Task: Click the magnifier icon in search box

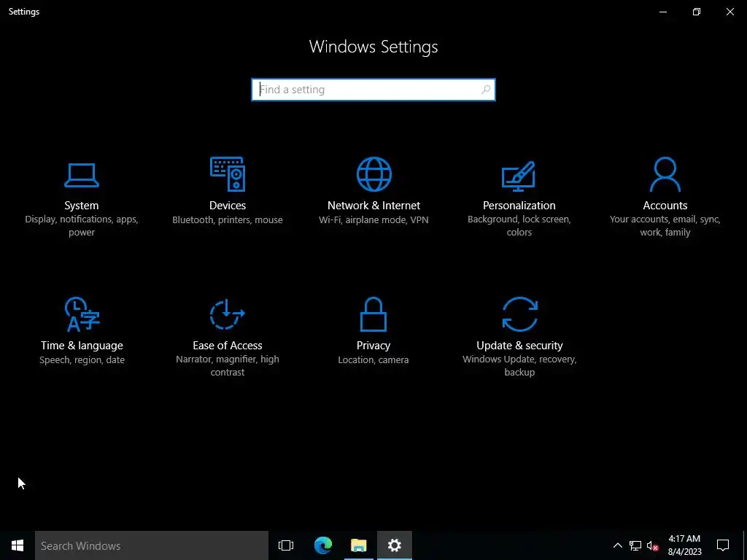Action: point(485,90)
